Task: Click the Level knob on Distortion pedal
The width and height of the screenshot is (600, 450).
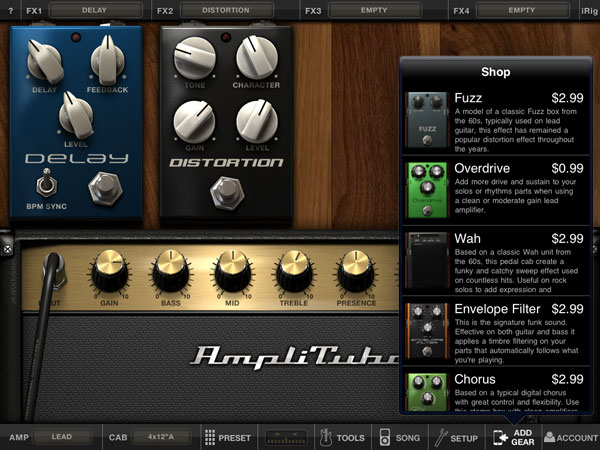Action: point(257,122)
